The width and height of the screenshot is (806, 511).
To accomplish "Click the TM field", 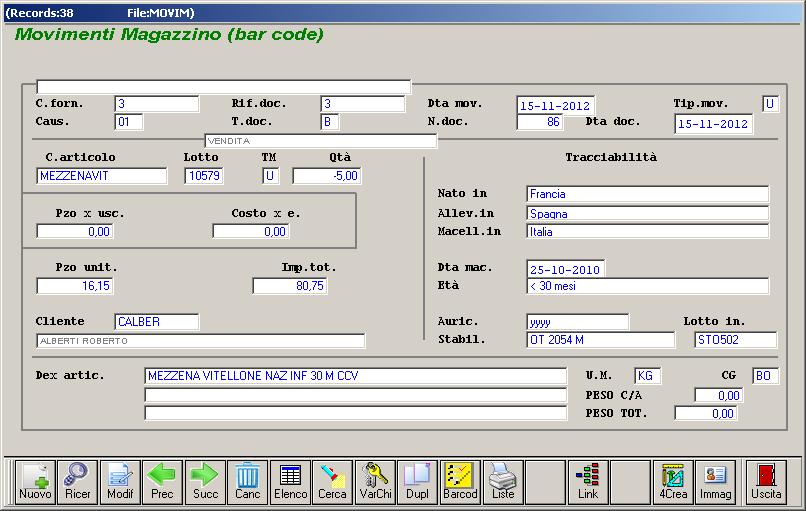I will [x=270, y=176].
